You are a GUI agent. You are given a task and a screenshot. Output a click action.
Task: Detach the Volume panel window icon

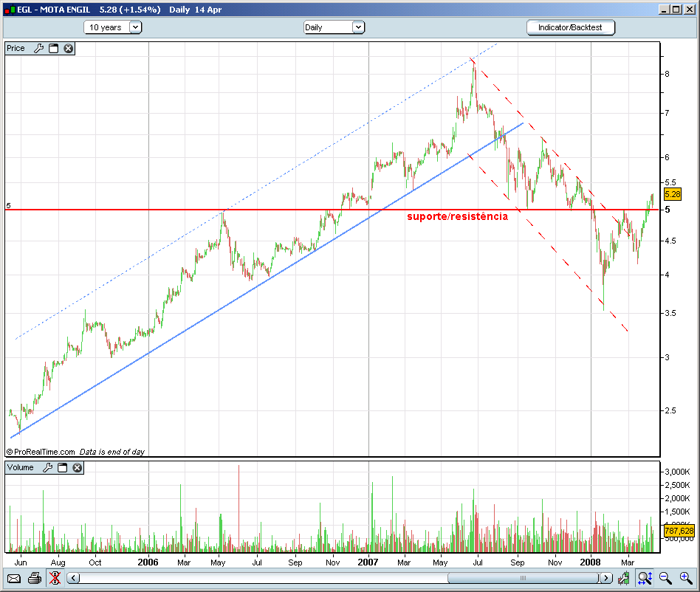(63, 467)
